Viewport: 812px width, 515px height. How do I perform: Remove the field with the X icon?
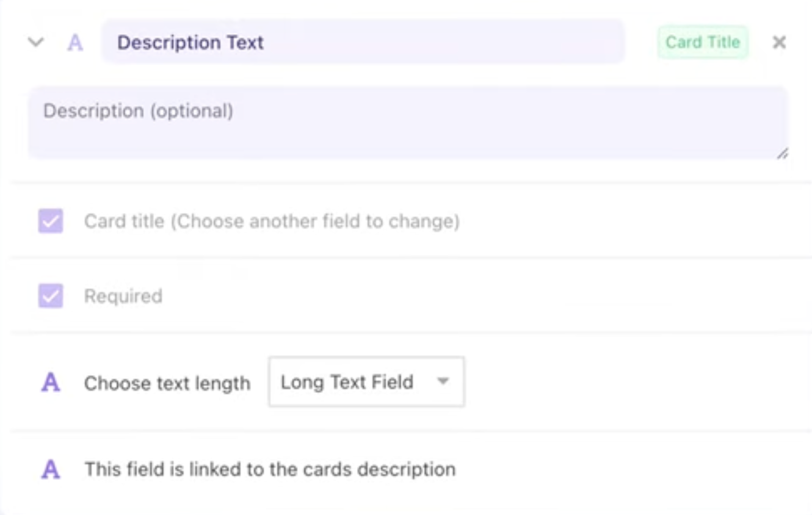779,42
